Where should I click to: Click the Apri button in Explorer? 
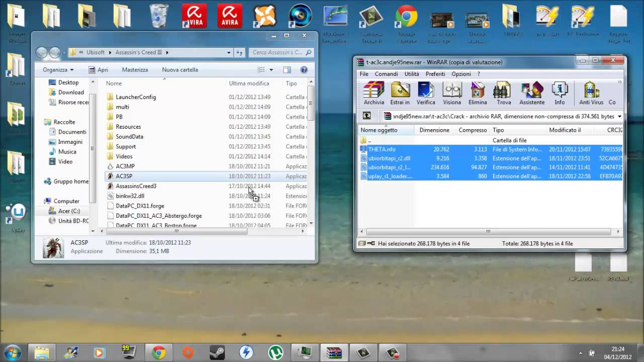(98, 70)
